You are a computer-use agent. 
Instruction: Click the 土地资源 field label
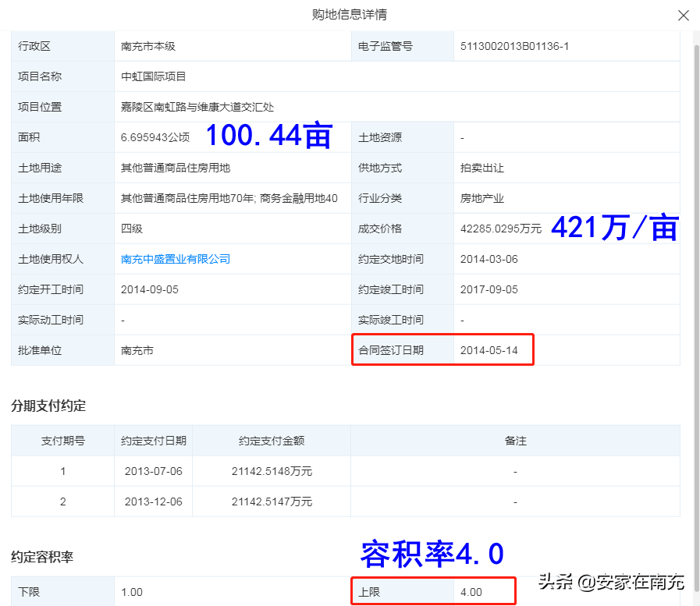(x=380, y=137)
